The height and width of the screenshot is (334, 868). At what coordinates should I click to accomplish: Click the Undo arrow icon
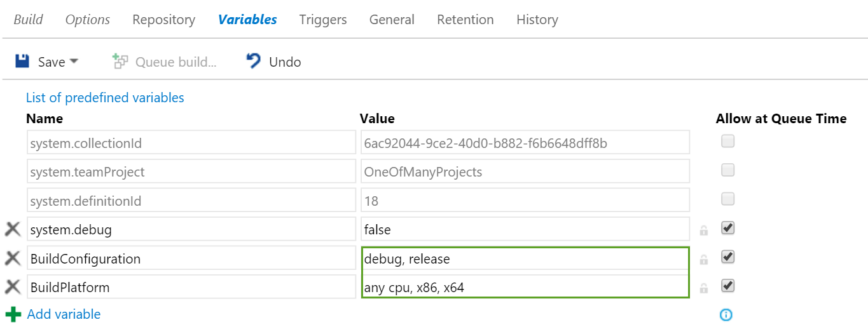tap(254, 61)
